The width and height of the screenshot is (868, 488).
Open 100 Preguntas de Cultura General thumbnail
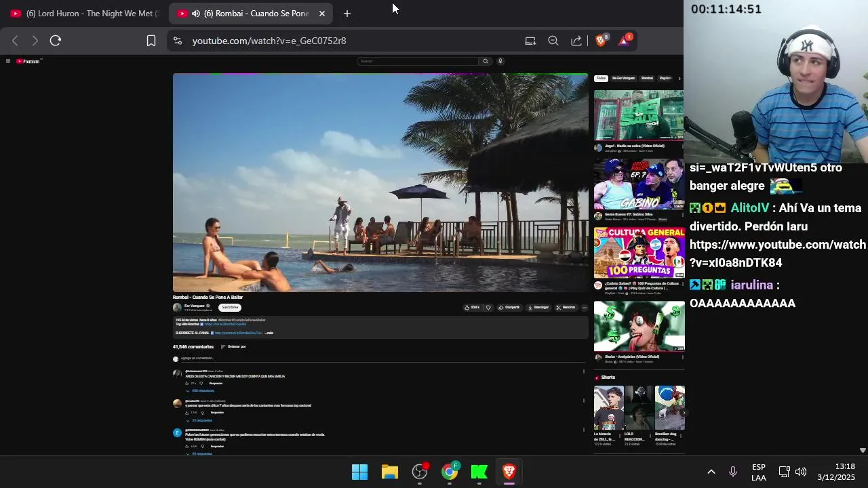tap(639, 253)
